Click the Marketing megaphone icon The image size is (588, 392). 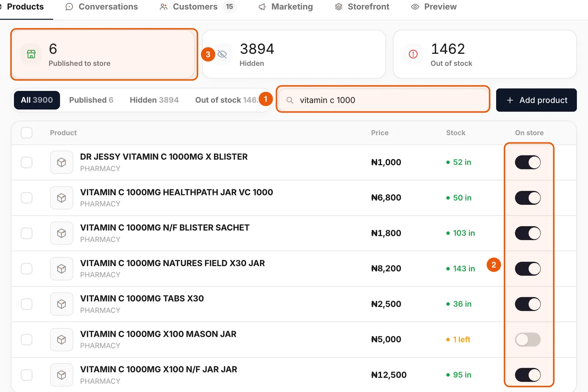[262, 7]
